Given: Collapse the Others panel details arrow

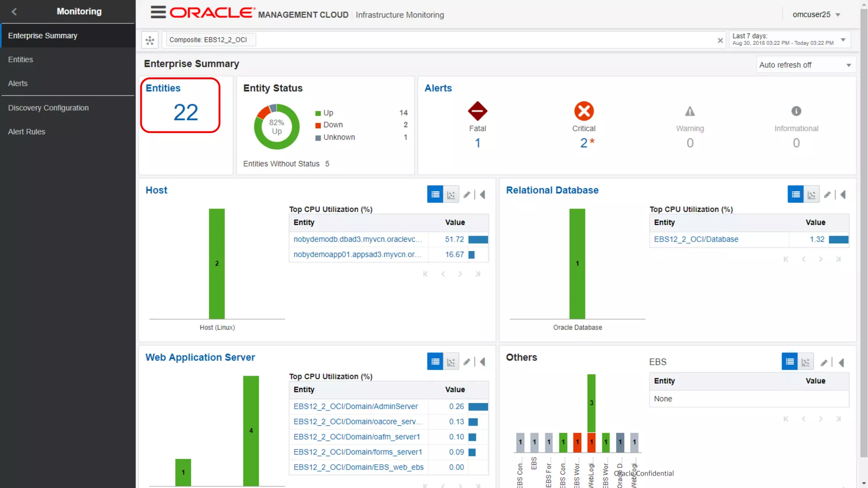Looking at the screenshot, I should 841,363.
